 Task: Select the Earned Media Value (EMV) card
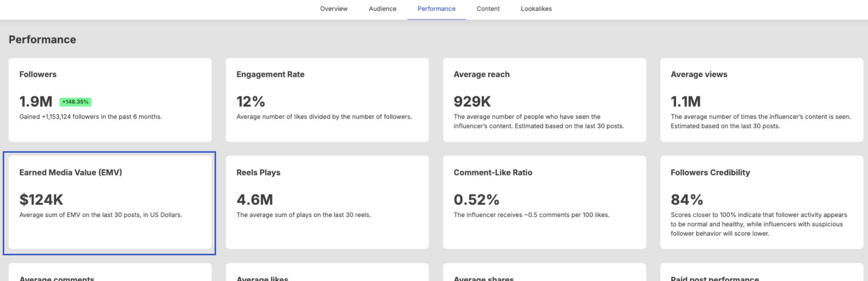110,203
